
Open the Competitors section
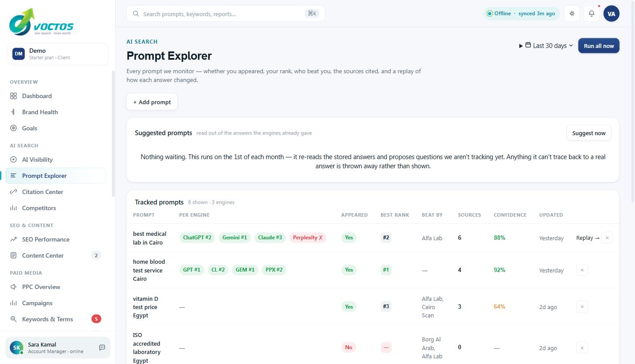55,208
